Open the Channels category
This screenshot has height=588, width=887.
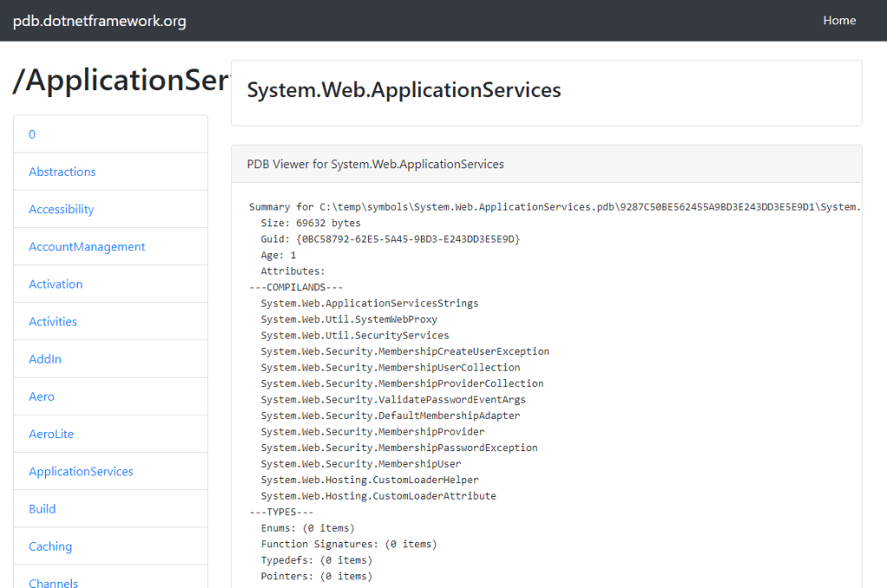tap(53, 583)
